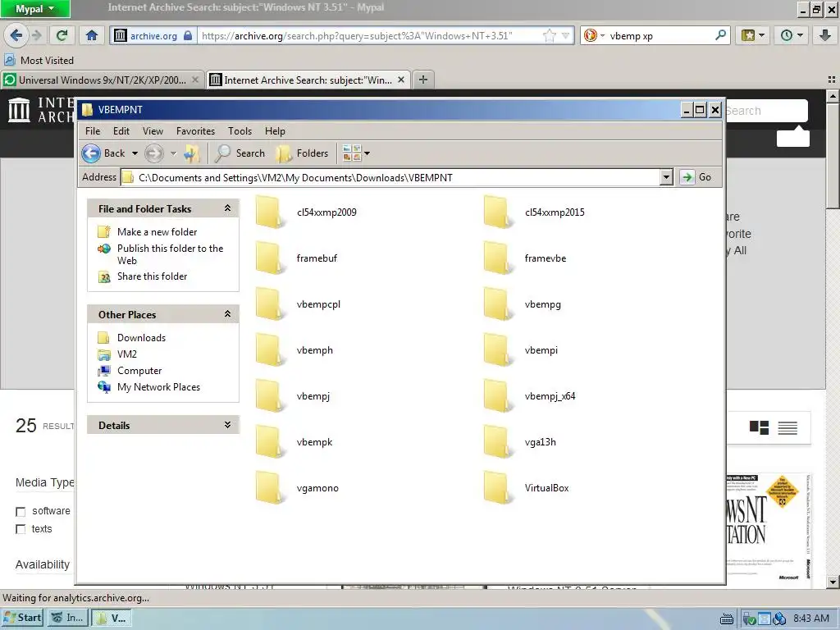The width and height of the screenshot is (840, 630).
Task: Expand the Details panel
Action: [228, 425]
